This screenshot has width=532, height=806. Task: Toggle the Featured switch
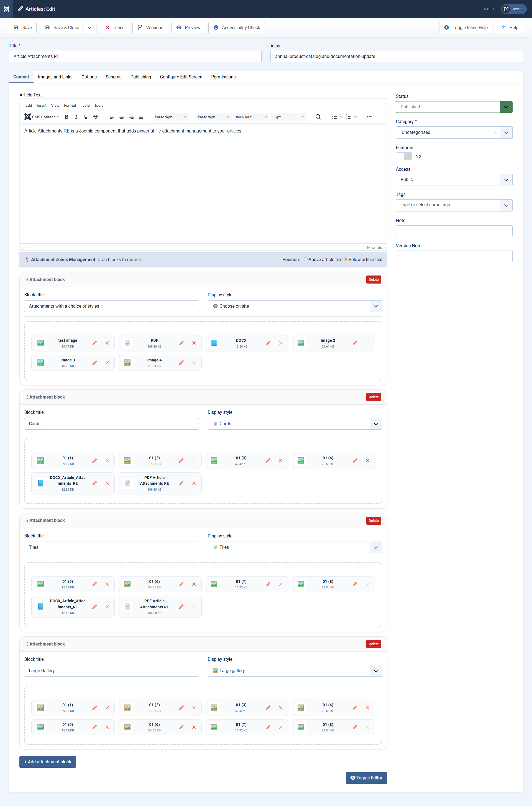[x=404, y=156]
